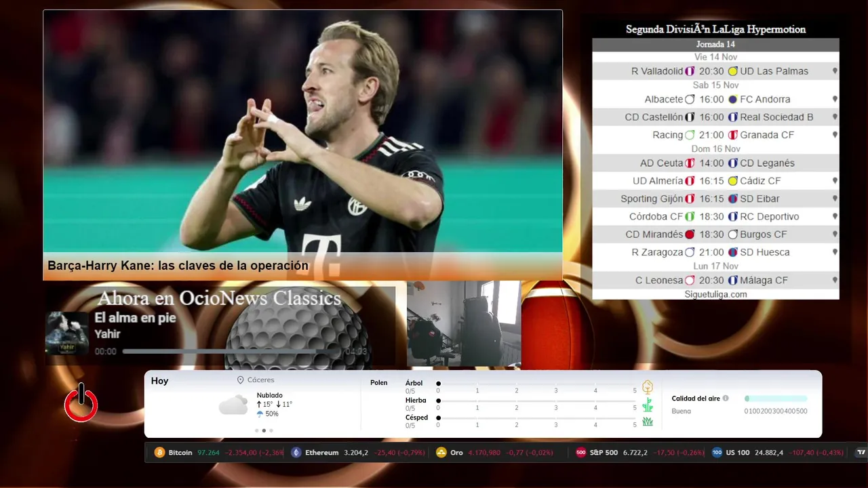
Task: Click the Sab 15 Nov date row
Action: tap(715, 85)
